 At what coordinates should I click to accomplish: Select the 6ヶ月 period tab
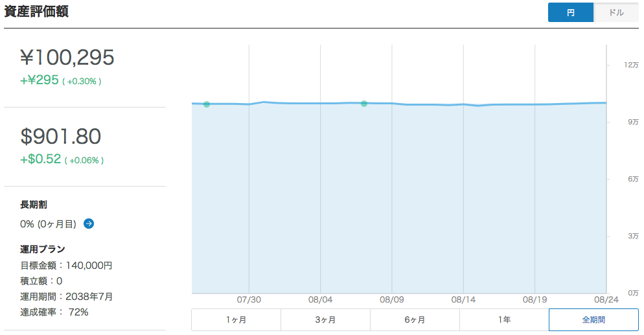pyautogui.click(x=415, y=320)
